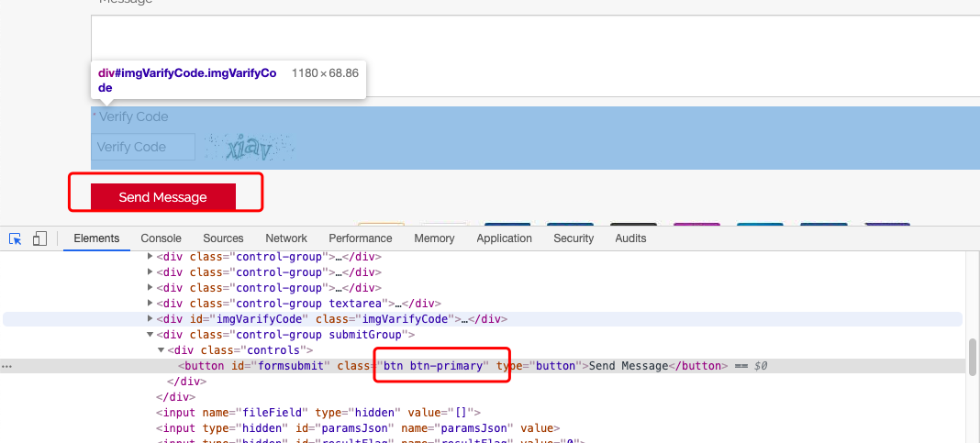Activate the inspect element picker icon
980x443 pixels.
pyautogui.click(x=16, y=238)
